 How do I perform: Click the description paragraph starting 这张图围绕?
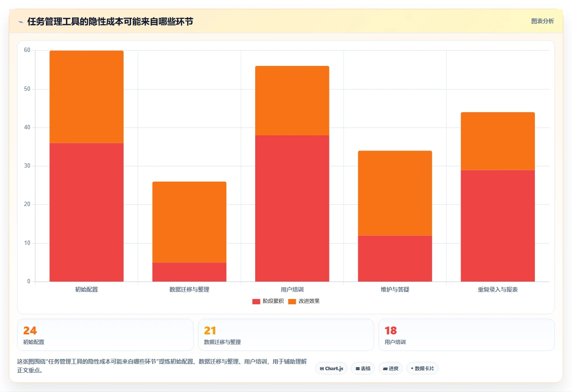pos(162,366)
